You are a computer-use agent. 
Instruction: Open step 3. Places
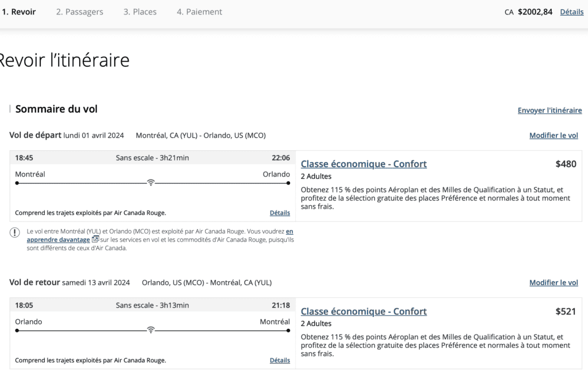pos(140,11)
